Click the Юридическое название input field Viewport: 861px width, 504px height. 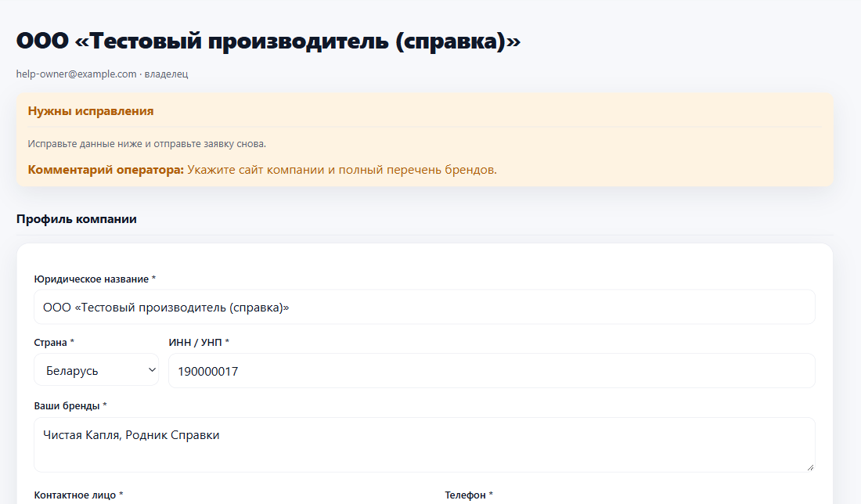[x=424, y=307]
